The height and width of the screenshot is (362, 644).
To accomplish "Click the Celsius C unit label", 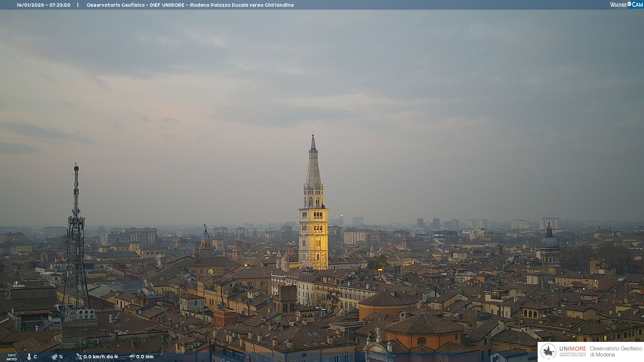I will coord(35,357).
